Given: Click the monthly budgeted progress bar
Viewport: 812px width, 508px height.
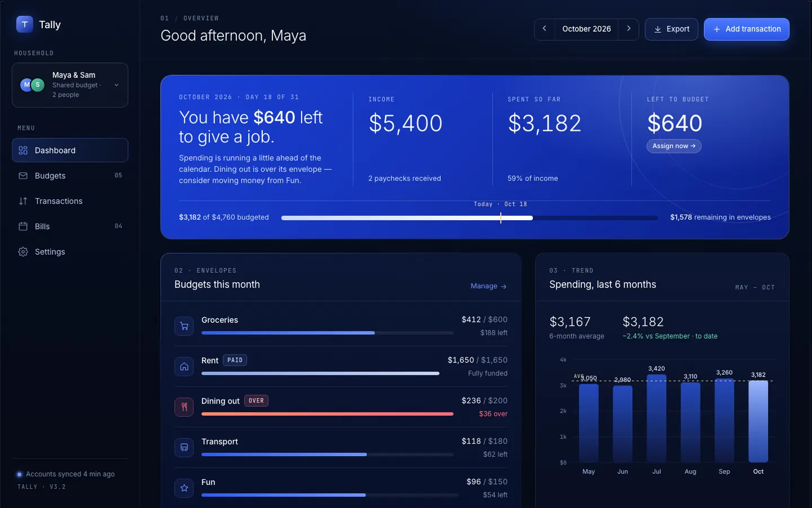Looking at the screenshot, I should (x=469, y=218).
